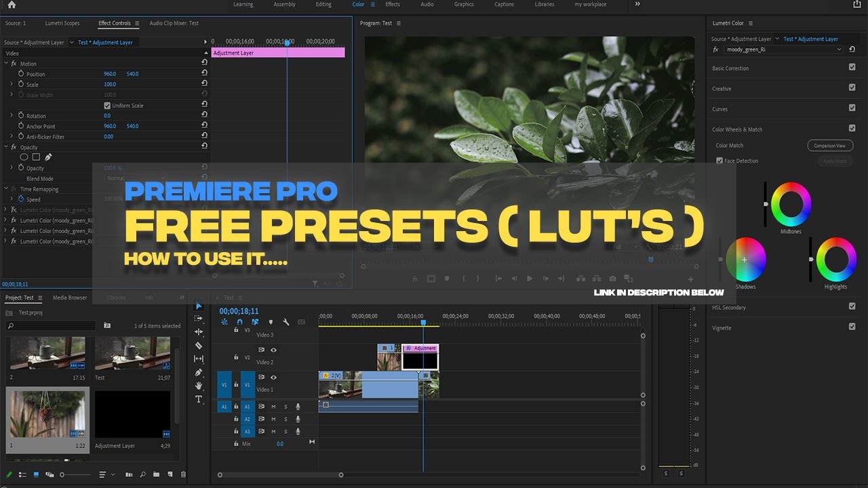Hide Video 2 track output eye

273,350
